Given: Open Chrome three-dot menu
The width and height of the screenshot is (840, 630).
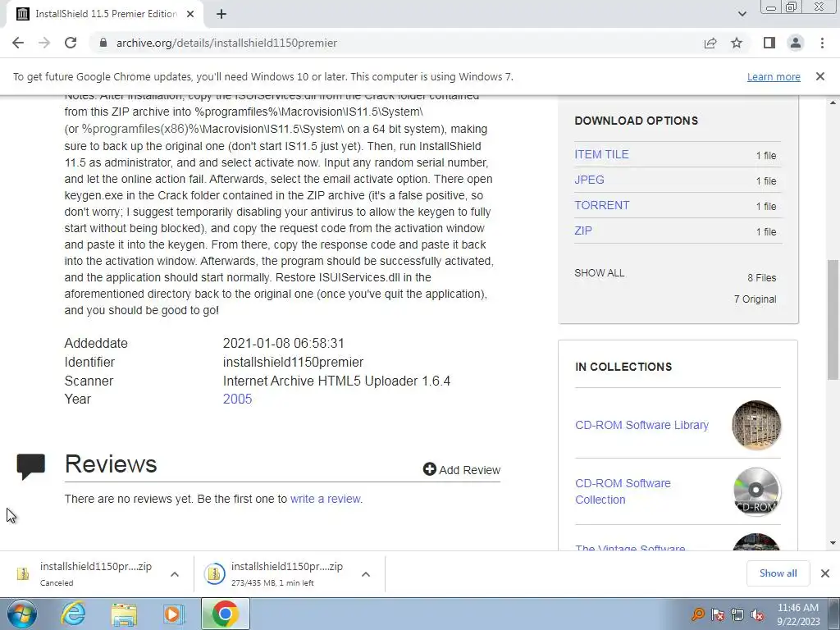Looking at the screenshot, I should (x=822, y=43).
